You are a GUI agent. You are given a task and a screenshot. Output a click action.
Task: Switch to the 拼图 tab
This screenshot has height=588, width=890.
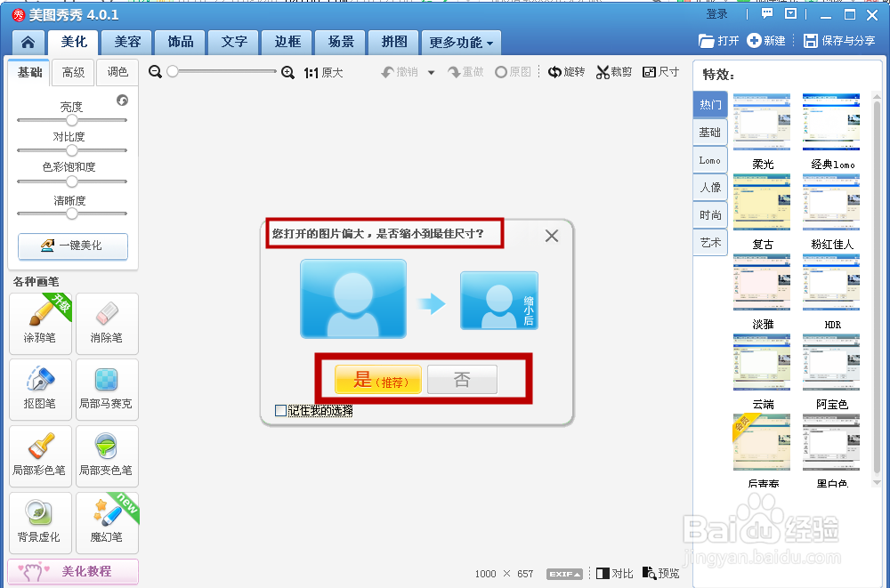[x=394, y=42]
